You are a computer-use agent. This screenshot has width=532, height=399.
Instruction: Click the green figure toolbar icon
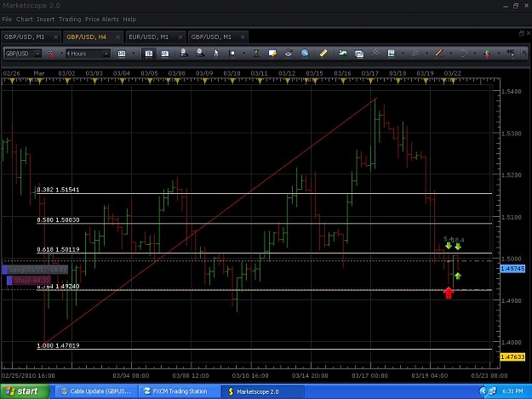click(x=256, y=54)
